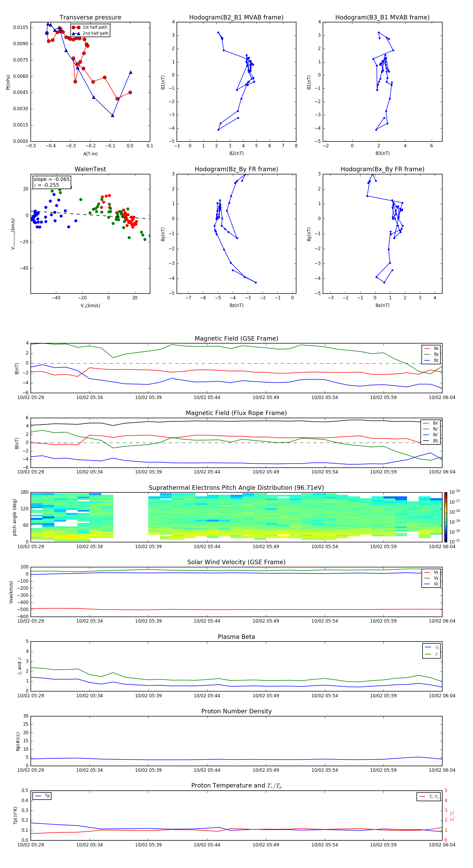Image resolution: width=473 pixels, height=868 pixels.
Task: Click 'Bz(nT)' x-axis label
Action: 236,305
